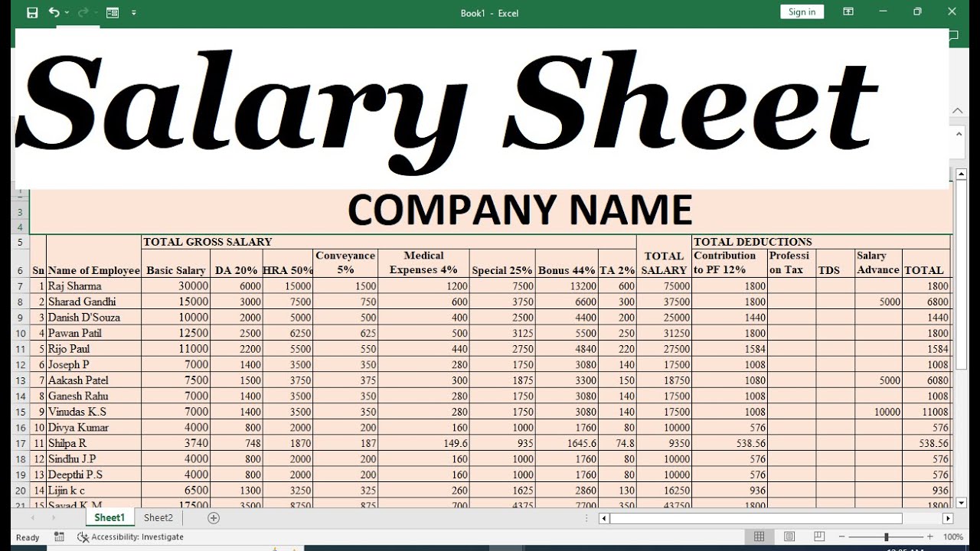The height and width of the screenshot is (551, 980).
Task: Open Customize Quick Access Toolbar menu
Action: click(x=133, y=12)
